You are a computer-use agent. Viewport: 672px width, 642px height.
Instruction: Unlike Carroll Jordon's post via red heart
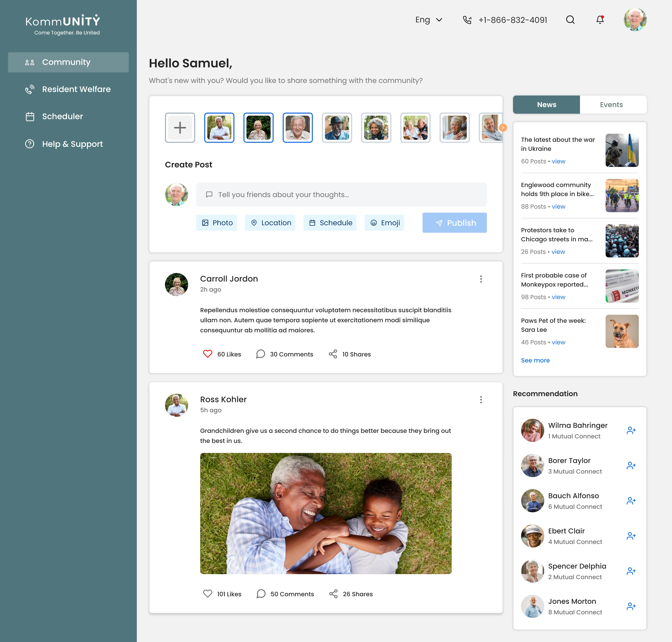tap(207, 354)
